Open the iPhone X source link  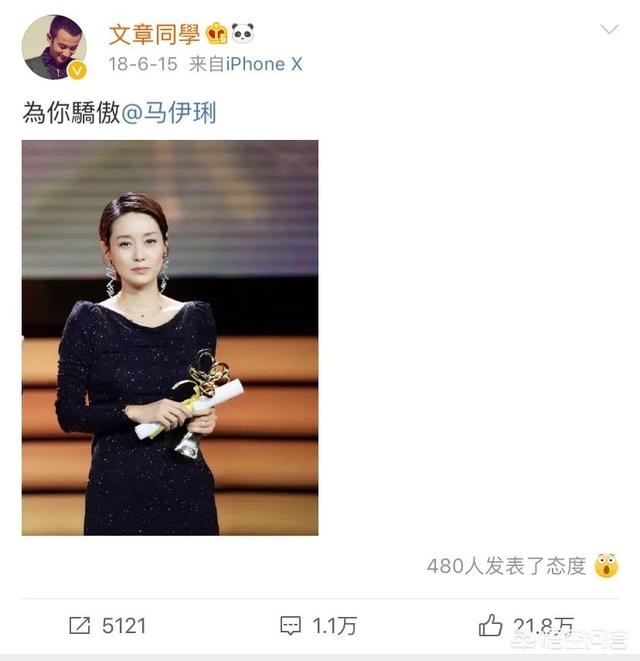click(264, 64)
